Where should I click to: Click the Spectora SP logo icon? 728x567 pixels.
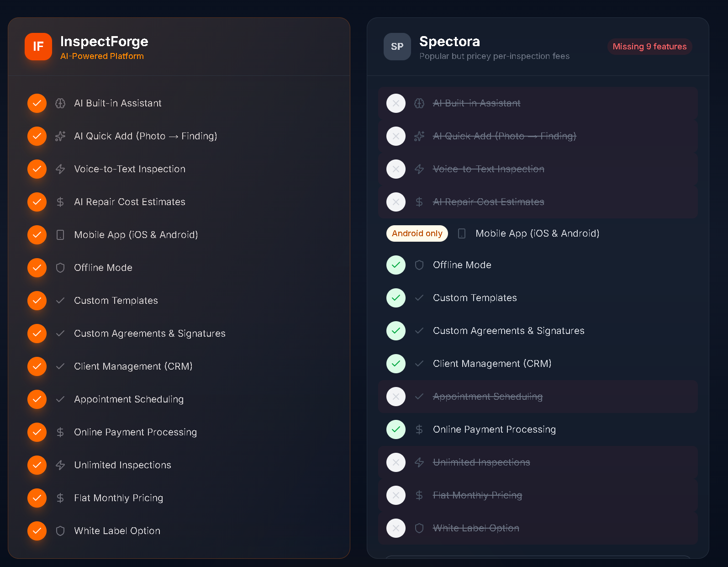coord(397,47)
